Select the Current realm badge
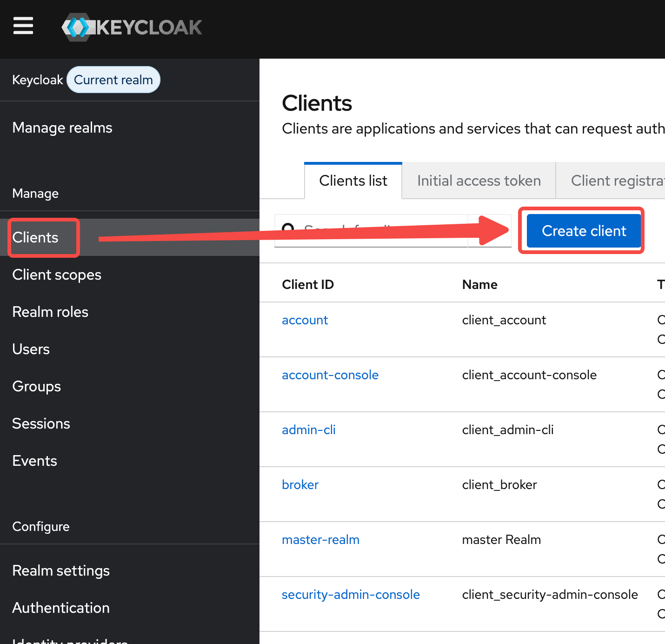 point(113,80)
